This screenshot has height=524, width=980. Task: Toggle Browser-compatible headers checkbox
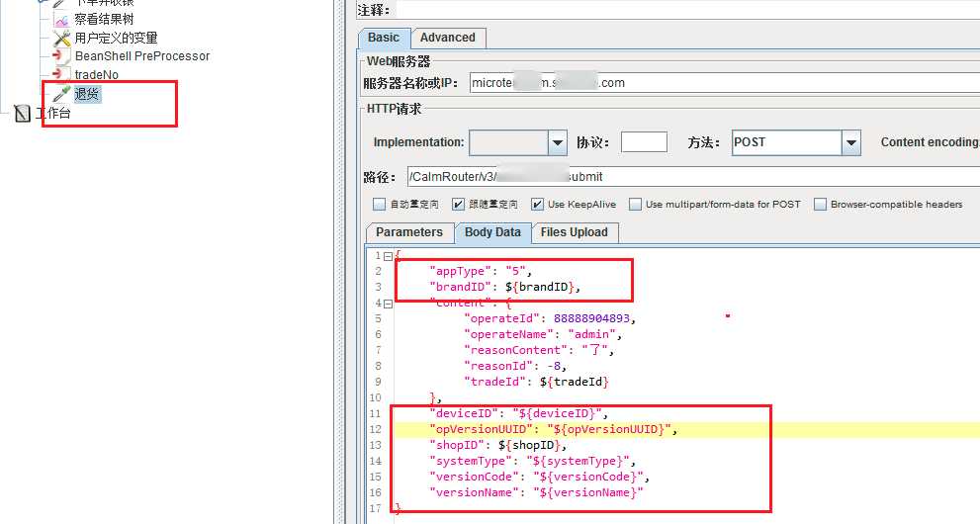pyautogui.click(x=820, y=205)
